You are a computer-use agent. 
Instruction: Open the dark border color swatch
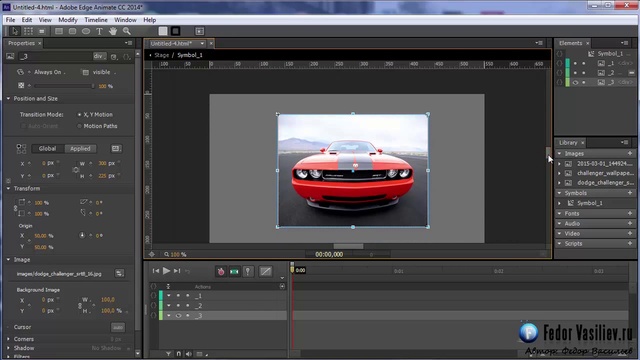coord(176,31)
